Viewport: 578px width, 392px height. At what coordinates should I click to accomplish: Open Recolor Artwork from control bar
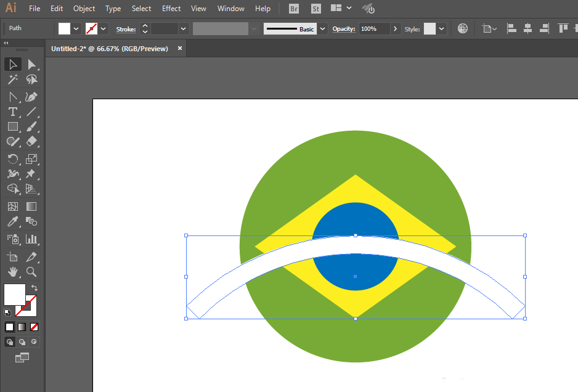pyautogui.click(x=463, y=28)
